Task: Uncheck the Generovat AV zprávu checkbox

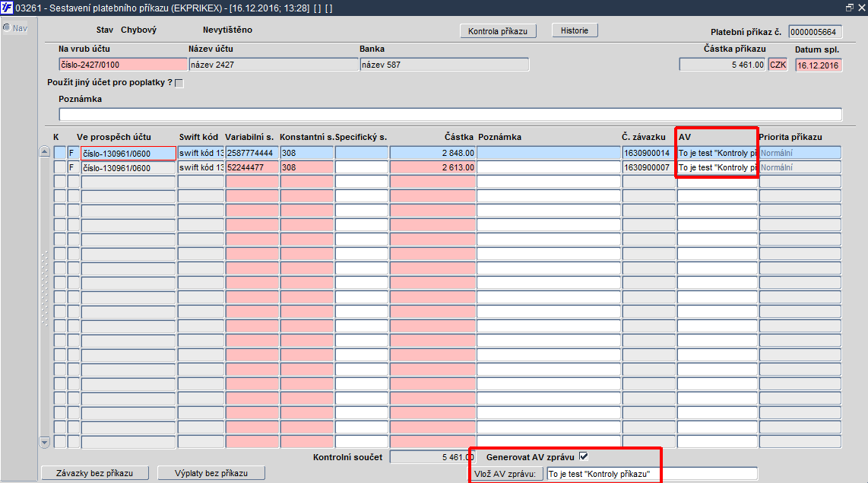Action: click(584, 456)
